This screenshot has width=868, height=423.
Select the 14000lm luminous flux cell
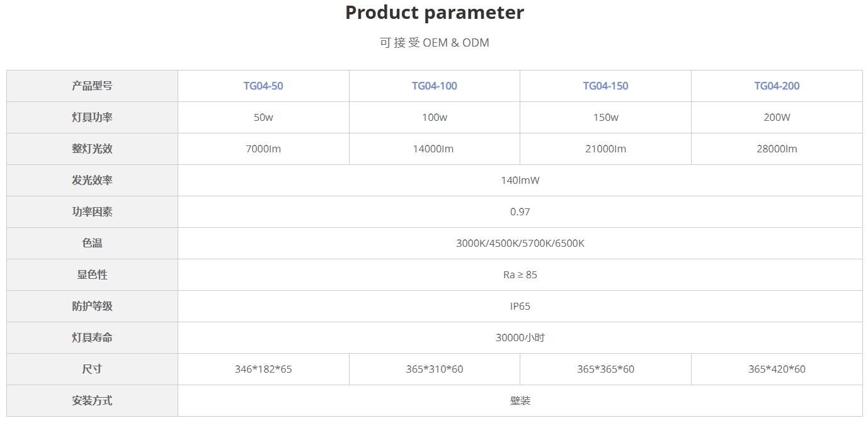point(434,149)
